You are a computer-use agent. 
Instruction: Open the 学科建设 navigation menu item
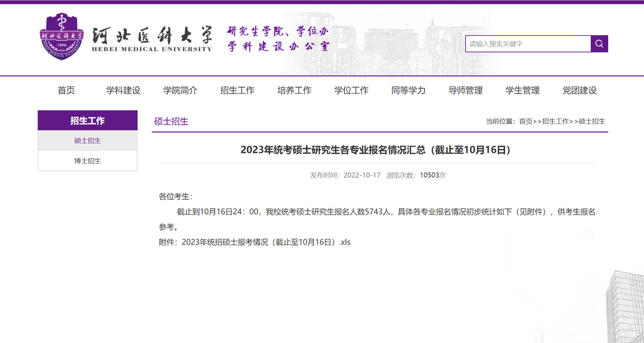pos(123,90)
